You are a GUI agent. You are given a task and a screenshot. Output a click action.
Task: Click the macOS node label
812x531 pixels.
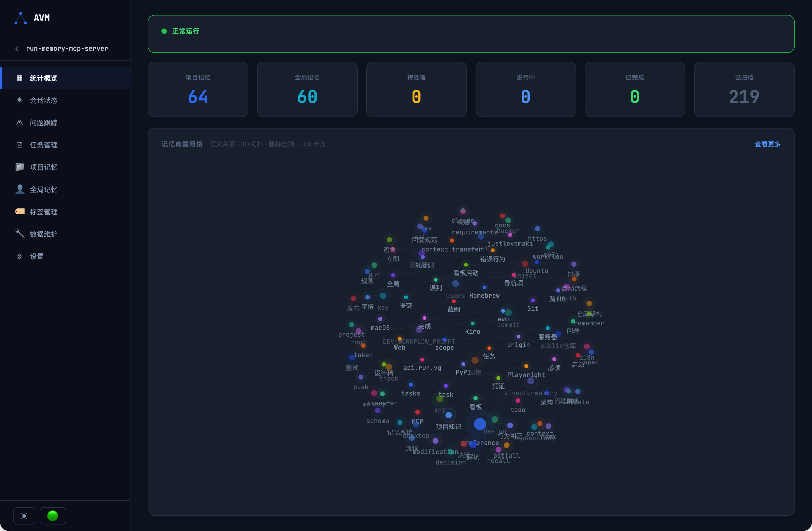pyautogui.click(x=380, y=328)
